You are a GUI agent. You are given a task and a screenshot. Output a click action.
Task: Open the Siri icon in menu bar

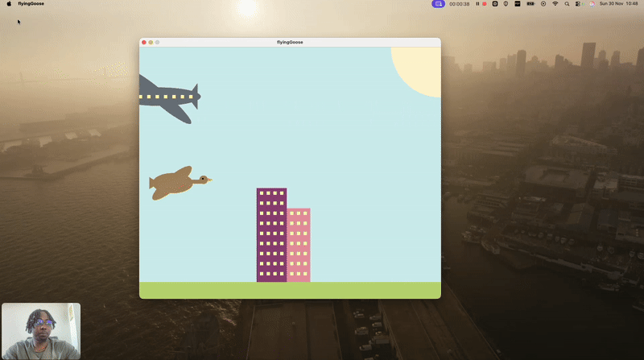coord(592,4)
